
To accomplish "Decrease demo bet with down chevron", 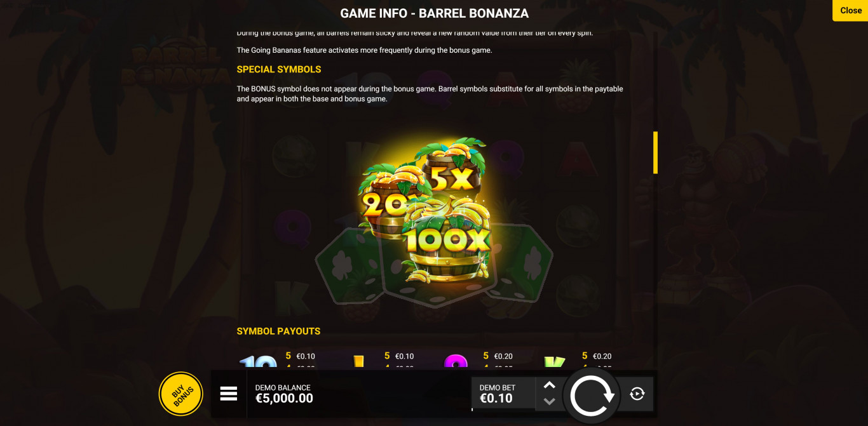I will (x=550, y=401).
